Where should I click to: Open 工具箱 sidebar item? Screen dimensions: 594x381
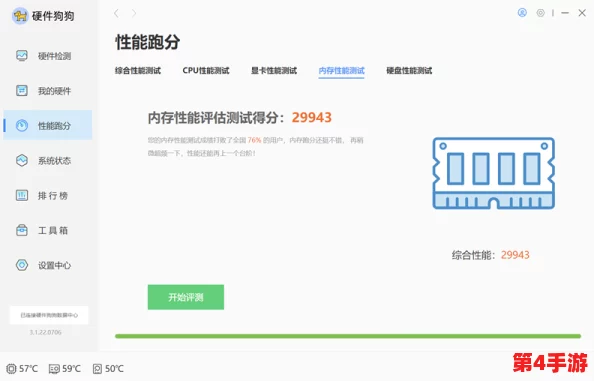coord(48,230)
